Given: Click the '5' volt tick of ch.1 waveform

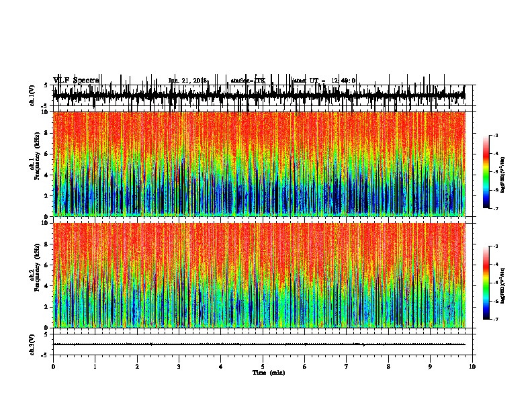Looking at the screenshot, I should pos(46,85).
